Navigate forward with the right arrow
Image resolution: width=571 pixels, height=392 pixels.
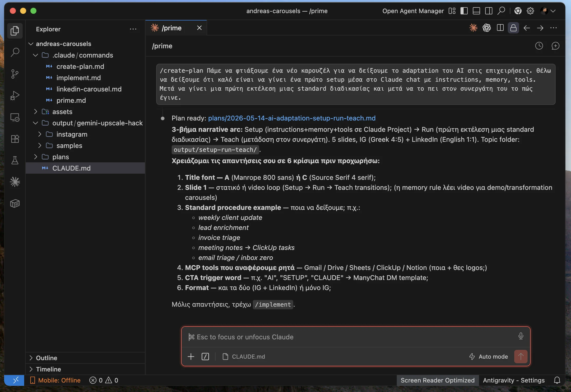click(540, 28)
